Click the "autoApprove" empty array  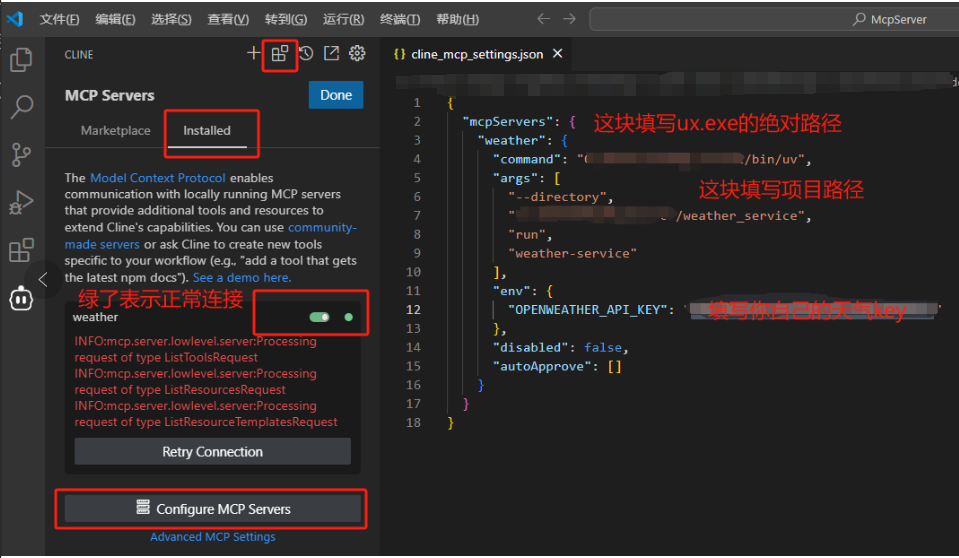[615, 366]
